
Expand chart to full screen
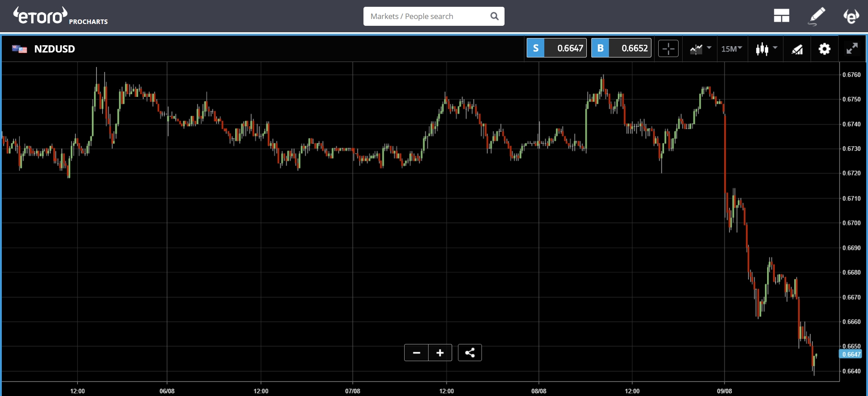852,48
